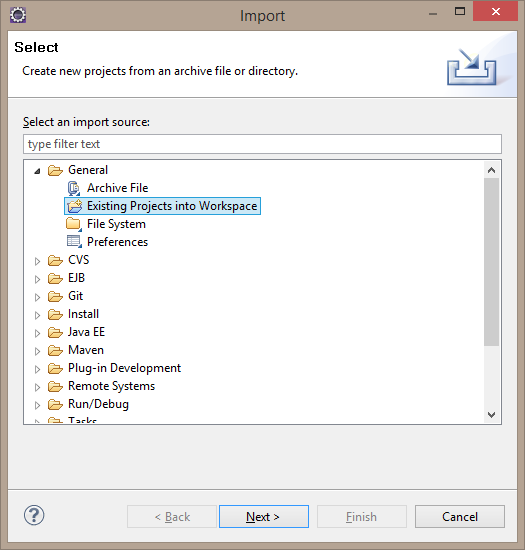Click the Eclipse icon in the title bar
The width and height of the screenshot is (525, 550).
tap(18, 15)
